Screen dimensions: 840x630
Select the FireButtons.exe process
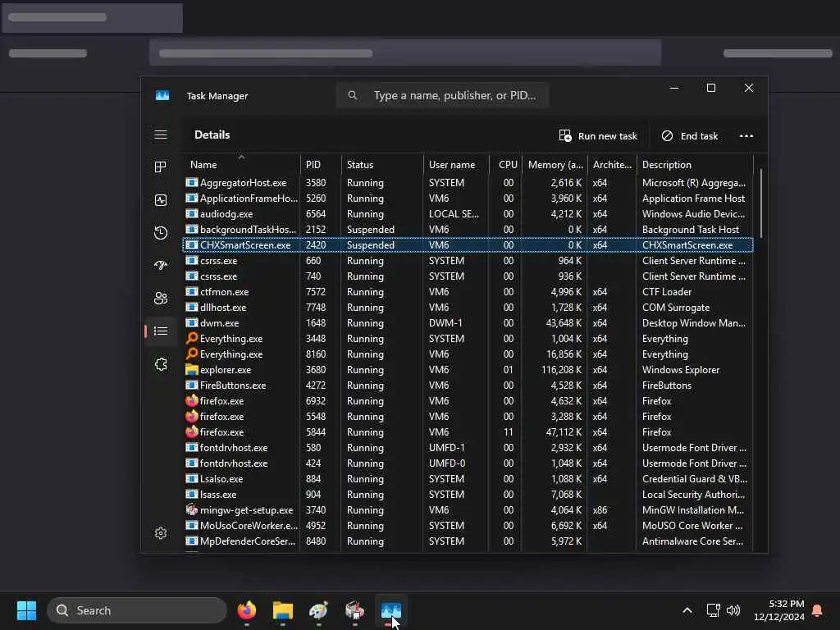(468, 386)
